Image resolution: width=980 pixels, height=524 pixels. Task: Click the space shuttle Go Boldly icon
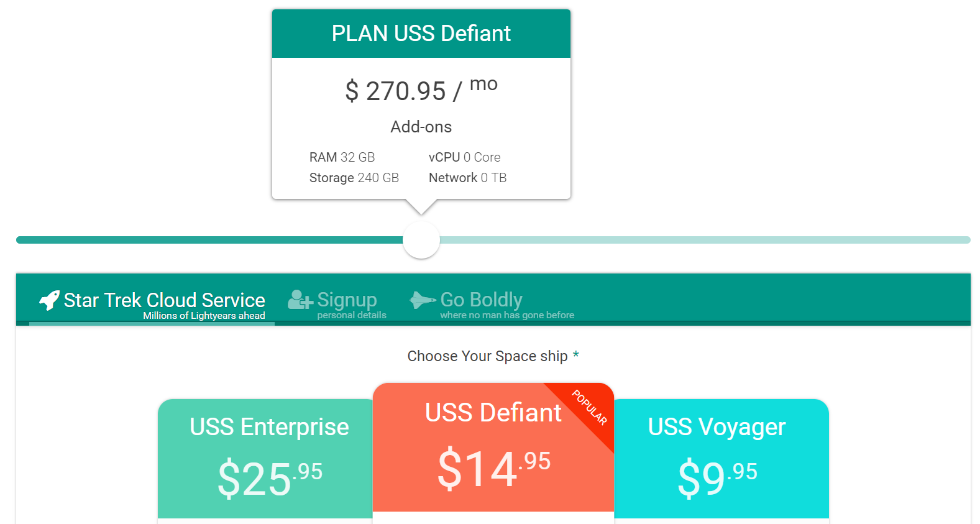point(423,300)
